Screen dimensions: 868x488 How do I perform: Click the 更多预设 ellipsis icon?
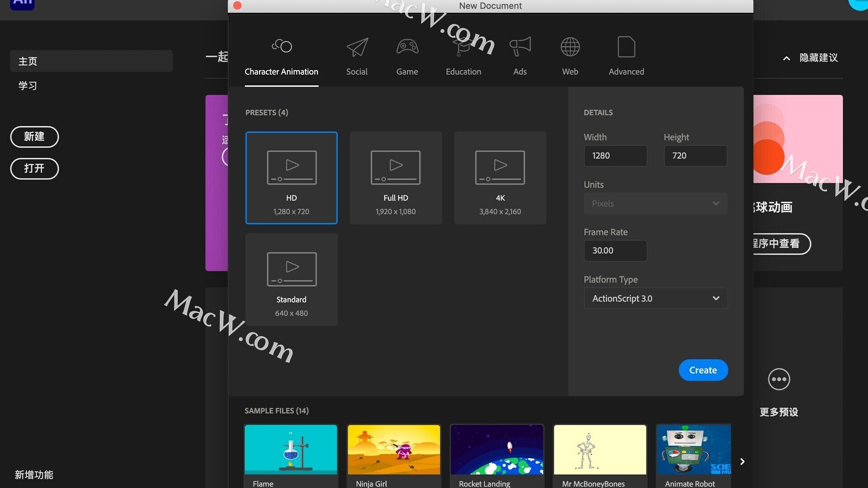[779, 379]
